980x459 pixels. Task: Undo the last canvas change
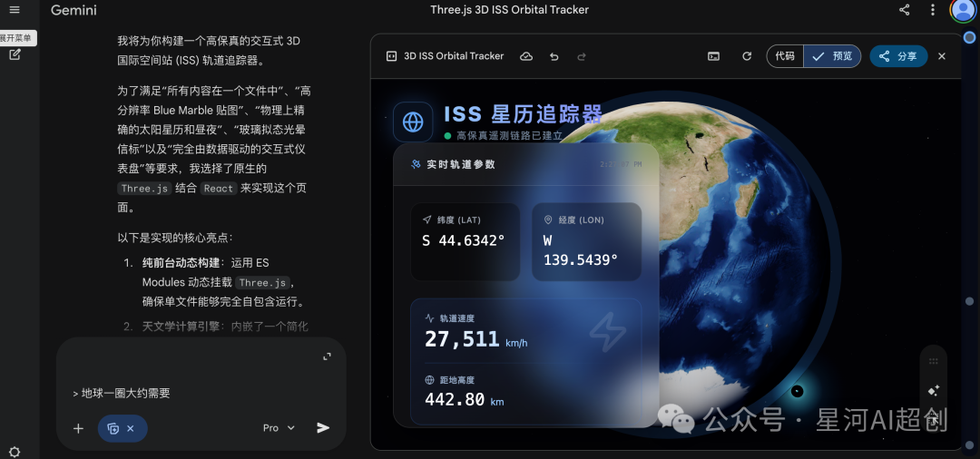pyautogui.click(x=554, y=56)
